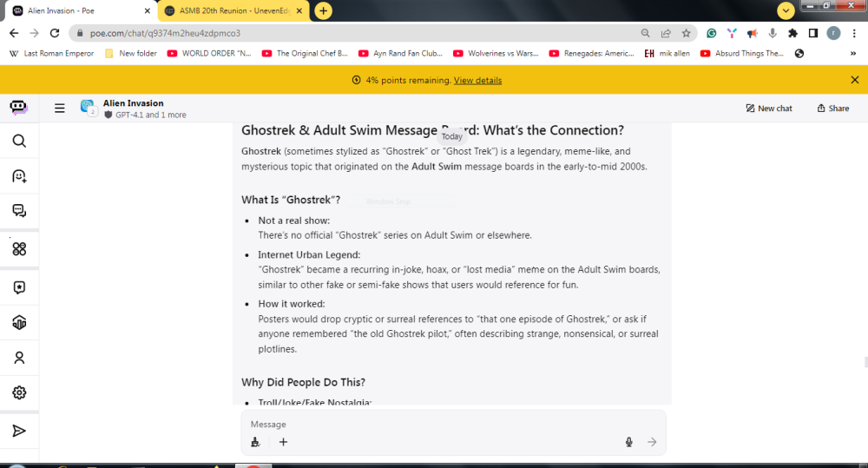Viewport: 868px width, 468px height.
Task: Toggle the hamburger sidebar menu
Action: tap(59, 108)
